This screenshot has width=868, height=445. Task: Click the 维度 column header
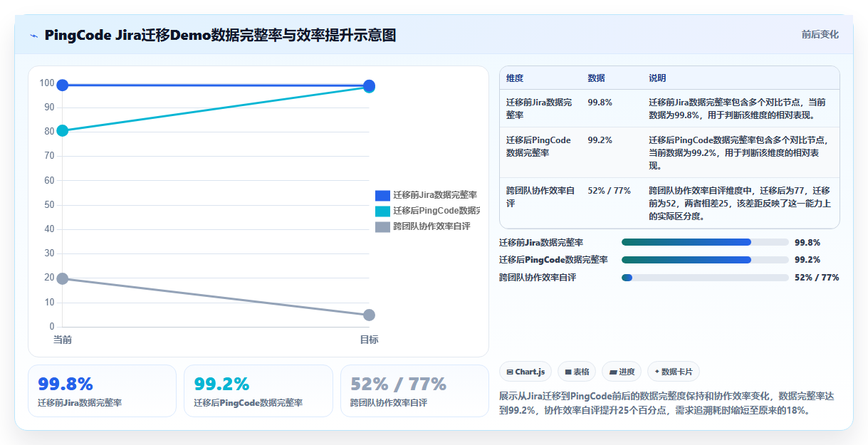[515, 78]
